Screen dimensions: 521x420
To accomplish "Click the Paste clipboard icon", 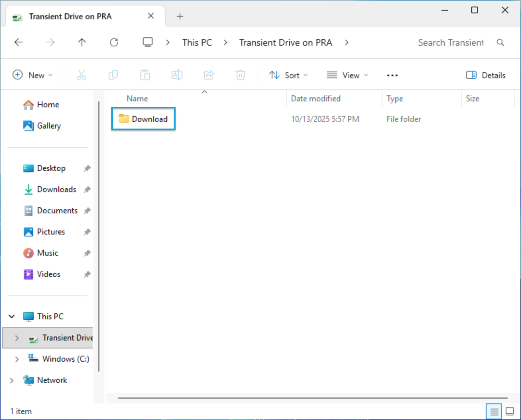I will click(145, 75).
